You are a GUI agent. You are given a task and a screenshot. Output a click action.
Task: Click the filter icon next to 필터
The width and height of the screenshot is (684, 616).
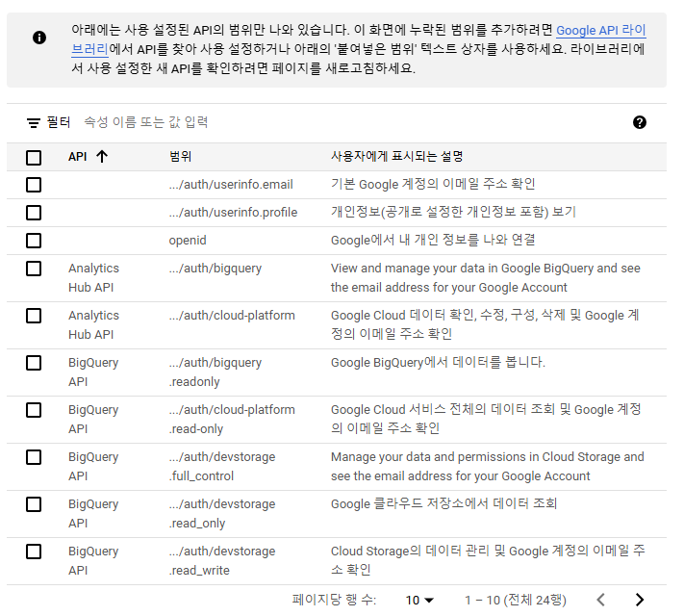click(x=34, y=122)
